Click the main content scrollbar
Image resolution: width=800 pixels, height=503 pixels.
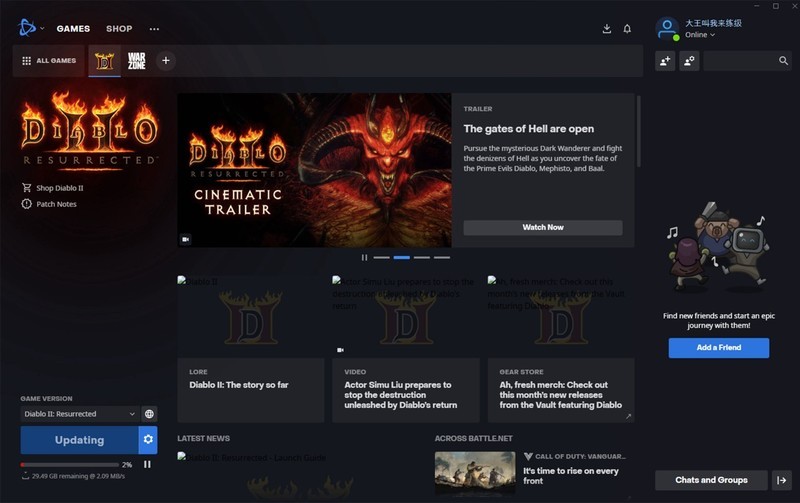[x=638, y=131]
